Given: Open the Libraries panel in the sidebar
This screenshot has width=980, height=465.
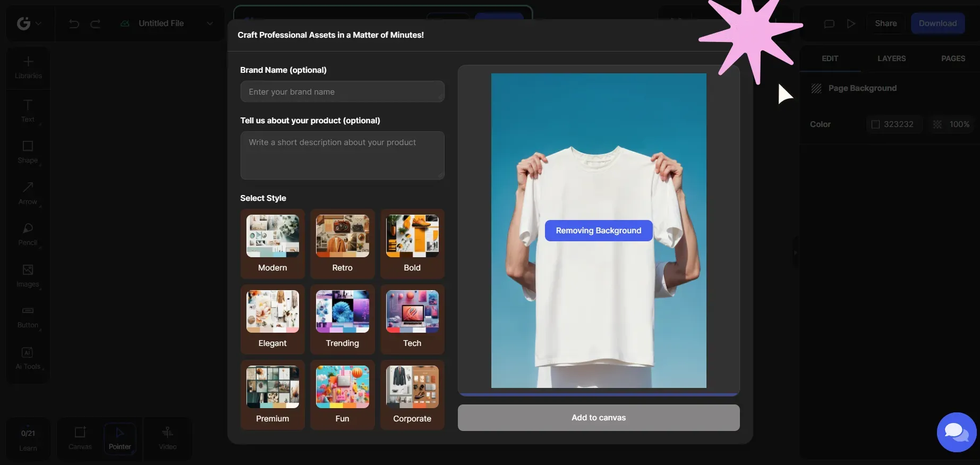Looking at the screenshot, I should tap(28, 67).
